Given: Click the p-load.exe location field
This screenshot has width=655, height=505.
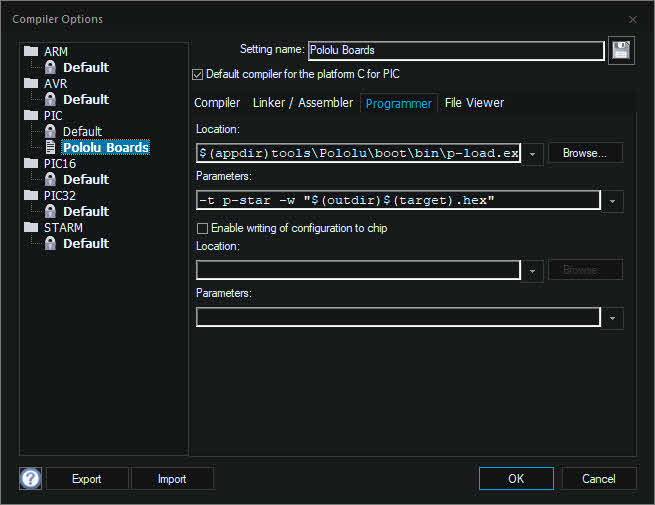Looking at the screenshot, I should (358, 153).
